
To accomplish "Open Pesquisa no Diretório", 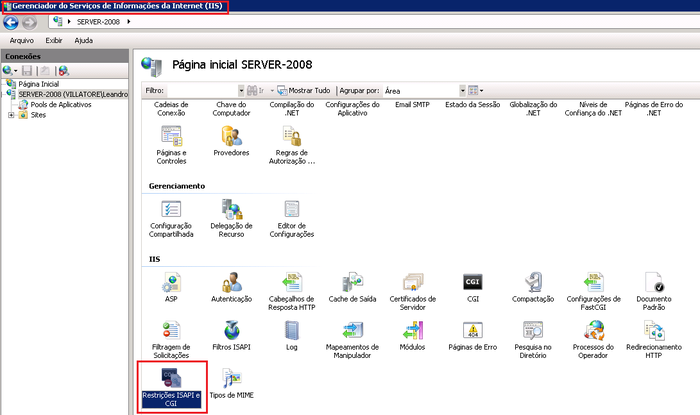I will [x=533, y=340].
